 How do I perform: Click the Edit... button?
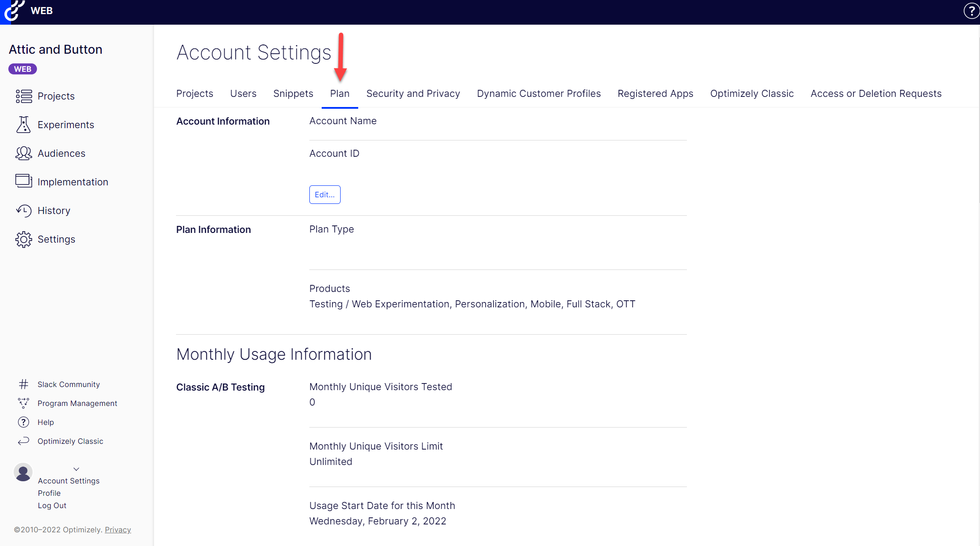coord(325,195)
